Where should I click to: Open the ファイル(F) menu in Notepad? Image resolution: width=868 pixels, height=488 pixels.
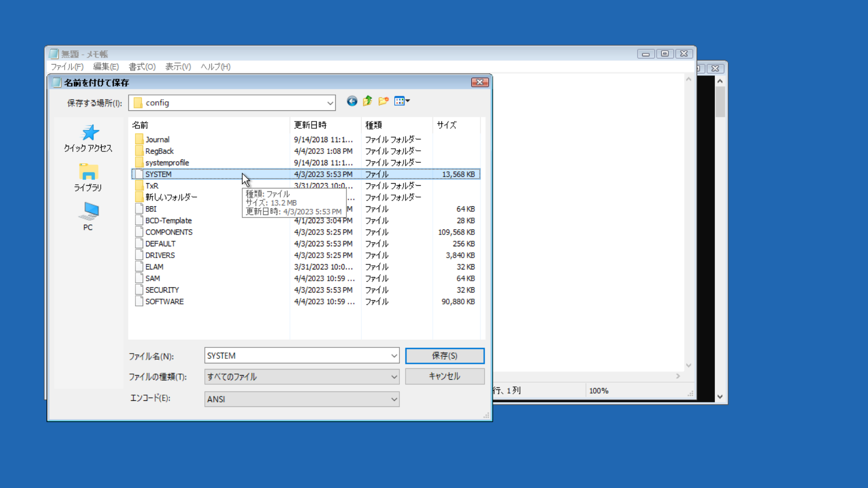click(x=67, y=67)
